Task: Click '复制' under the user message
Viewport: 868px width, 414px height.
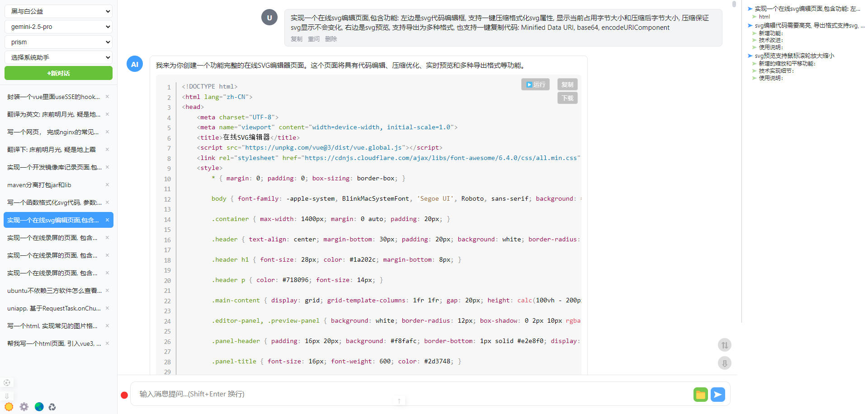Action: click(x=297, y=39)
